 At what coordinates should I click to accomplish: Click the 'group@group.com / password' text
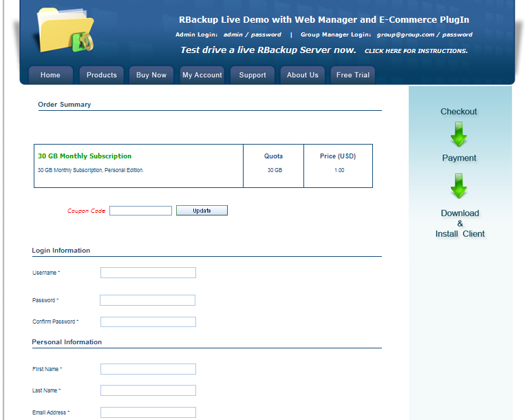click(x=425, y=34)
